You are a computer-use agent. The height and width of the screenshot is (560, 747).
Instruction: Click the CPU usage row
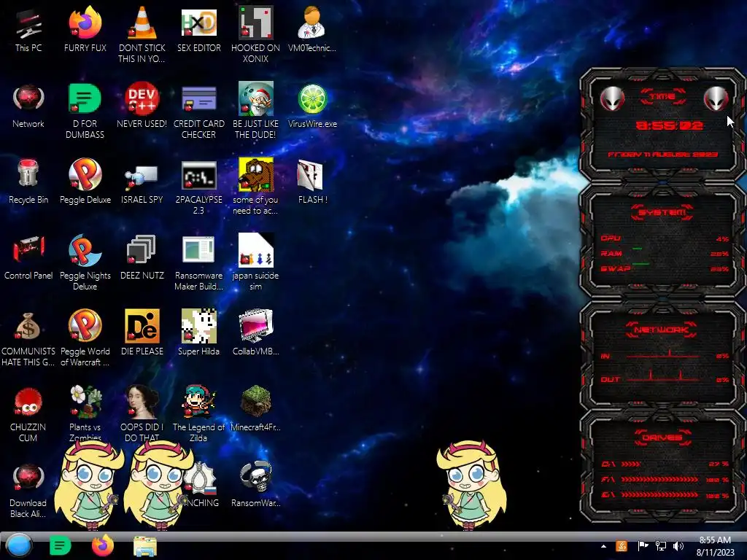[x=665, y=238]
